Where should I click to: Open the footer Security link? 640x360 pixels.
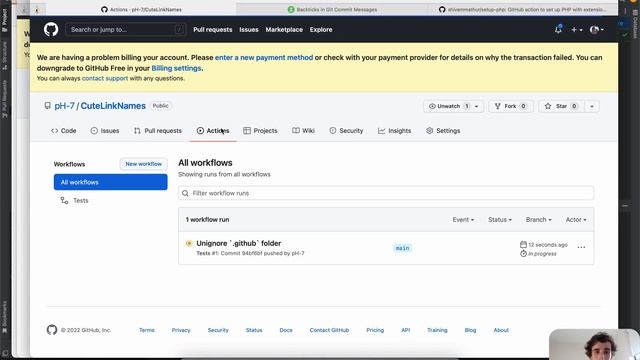[218, 330]
